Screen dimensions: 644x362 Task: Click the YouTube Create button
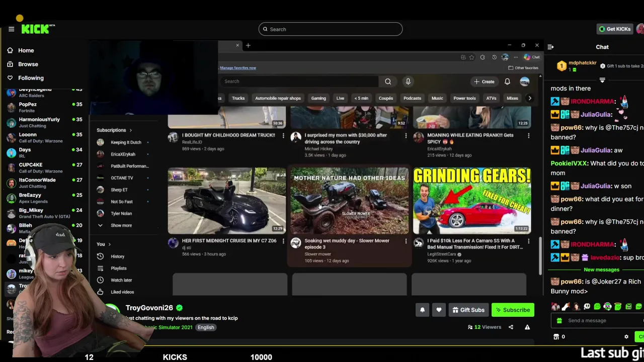[x=484, y=81]
